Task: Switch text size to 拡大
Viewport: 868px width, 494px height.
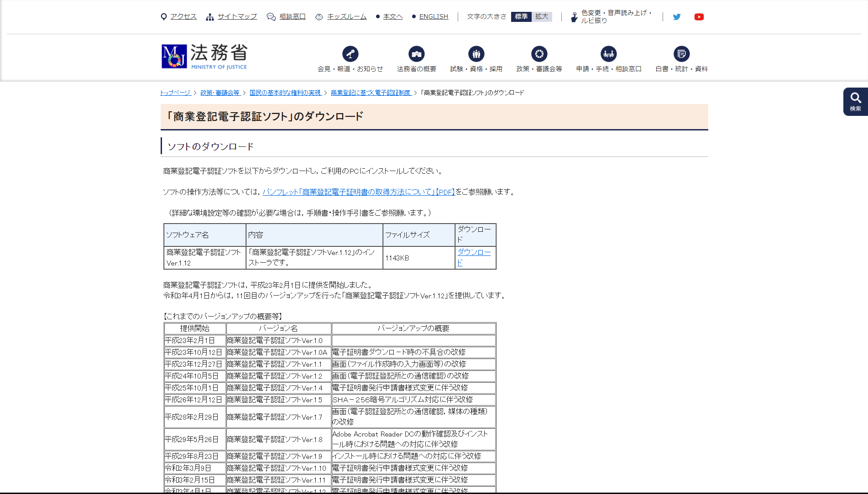Action: [542, 17]
